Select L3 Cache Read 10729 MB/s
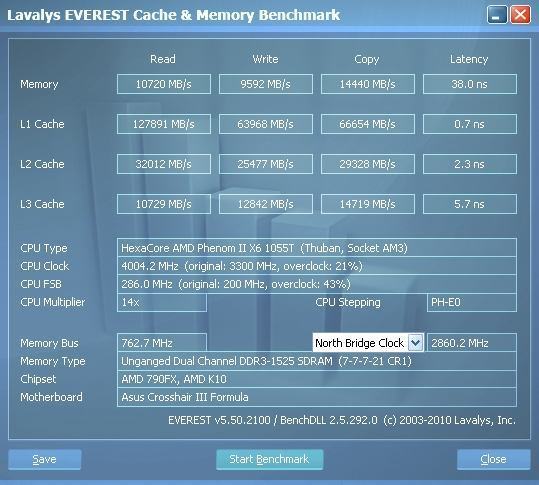 click(x=164, y=204)
